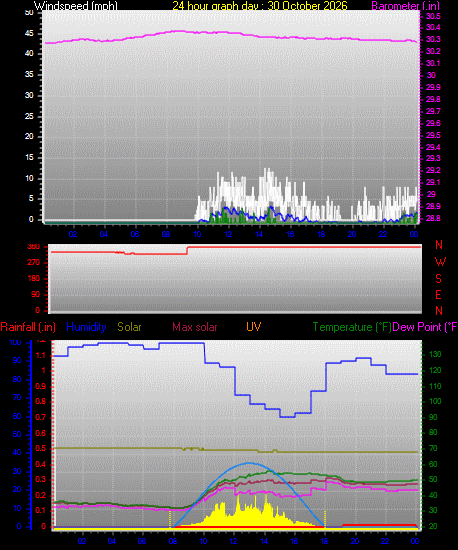The image size is (458, 550).
Task: Click the 'Max solar' legend label
Action: [x=195, y=327]
